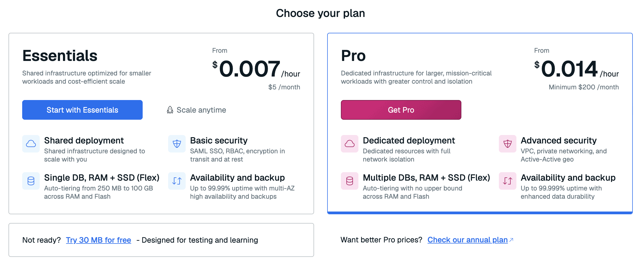Screen dimensions: 644x264
Task: Click the Pro plan heading
Action: pyautogui.click(x=353, y=56)
